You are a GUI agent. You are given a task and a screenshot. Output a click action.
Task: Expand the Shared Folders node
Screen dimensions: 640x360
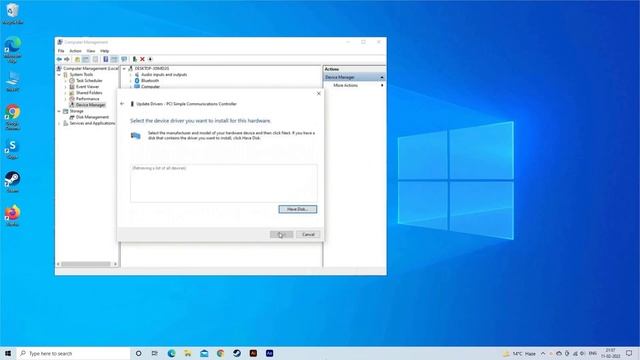[x=65, y=93]
